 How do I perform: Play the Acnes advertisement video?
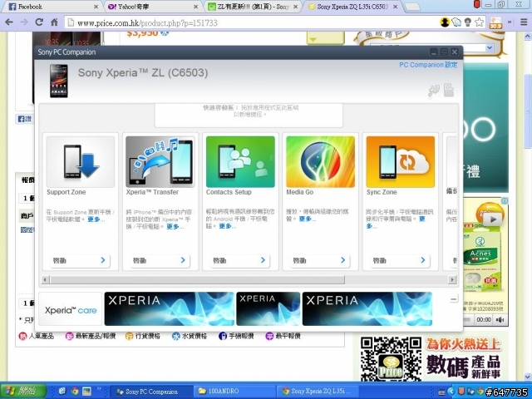493,219
